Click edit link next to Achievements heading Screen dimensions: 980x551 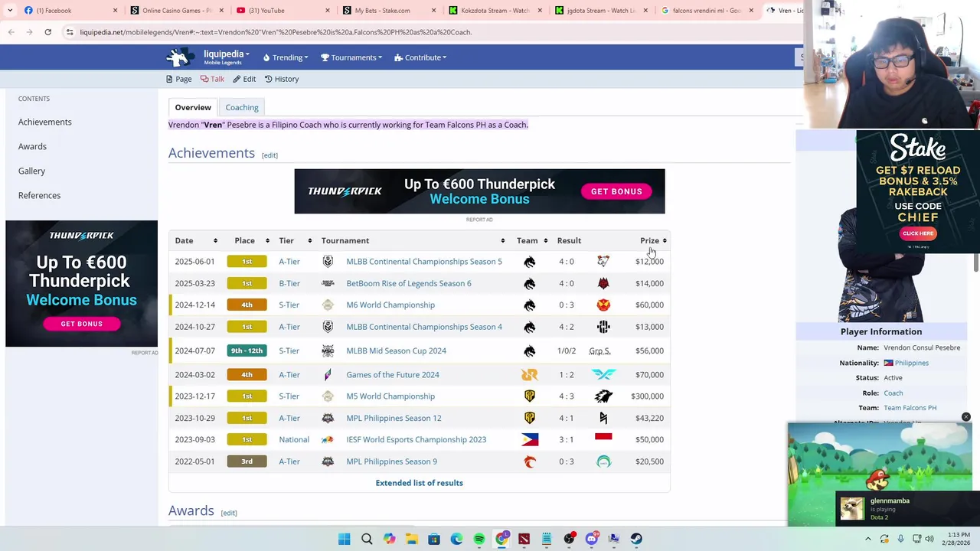click(269, 155)
